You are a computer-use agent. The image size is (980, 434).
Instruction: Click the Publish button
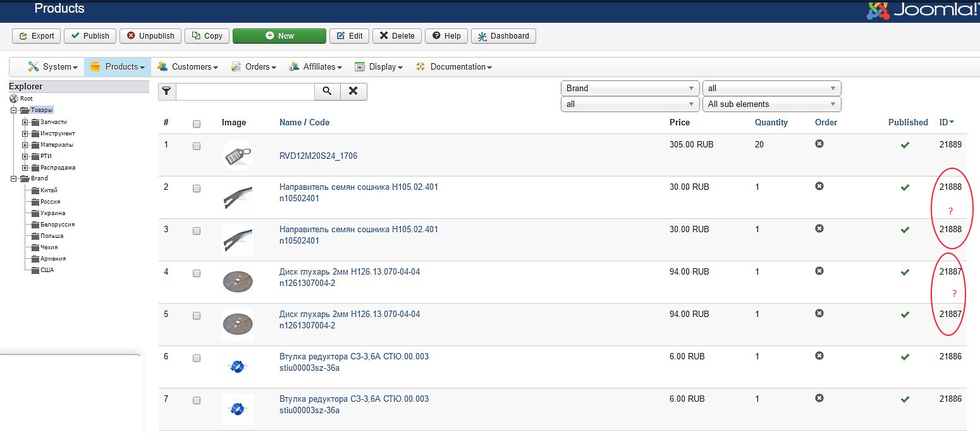click(90, 36)
